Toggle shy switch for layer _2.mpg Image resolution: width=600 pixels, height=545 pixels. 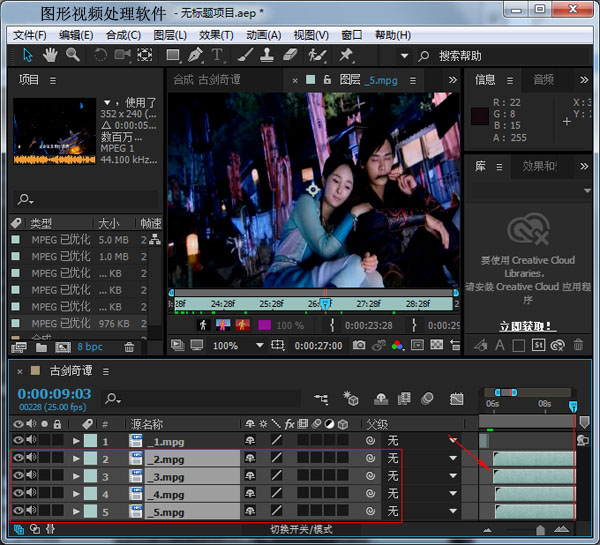click(x=250, y=458)
